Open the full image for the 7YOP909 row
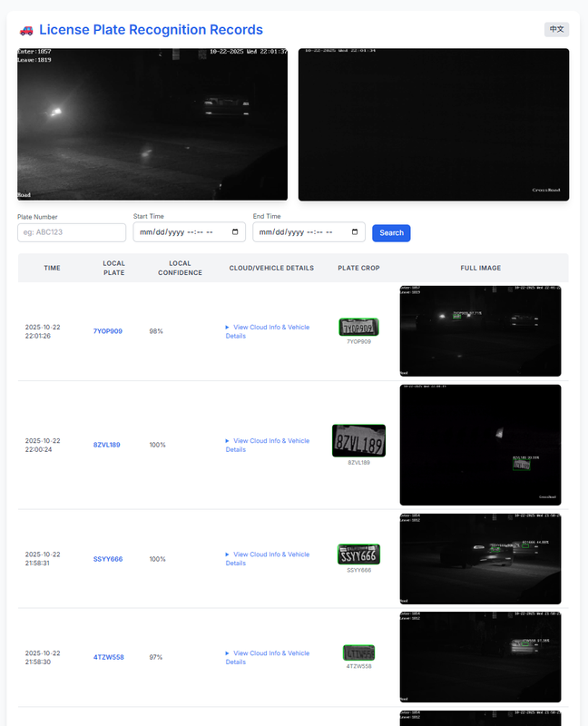This screenshot has width=588, height=726. click(x=481, y=331)
